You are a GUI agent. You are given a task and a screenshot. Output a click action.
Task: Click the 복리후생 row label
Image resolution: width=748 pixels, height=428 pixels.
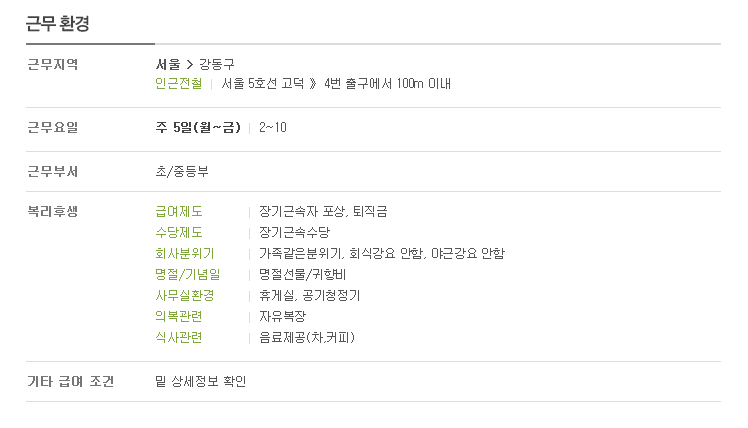[52, 211]
